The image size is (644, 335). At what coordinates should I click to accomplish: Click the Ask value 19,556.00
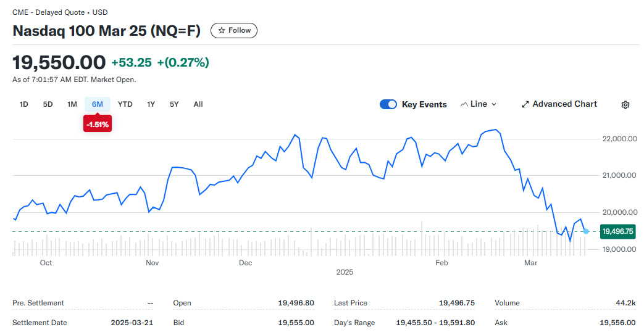[617, 323]
